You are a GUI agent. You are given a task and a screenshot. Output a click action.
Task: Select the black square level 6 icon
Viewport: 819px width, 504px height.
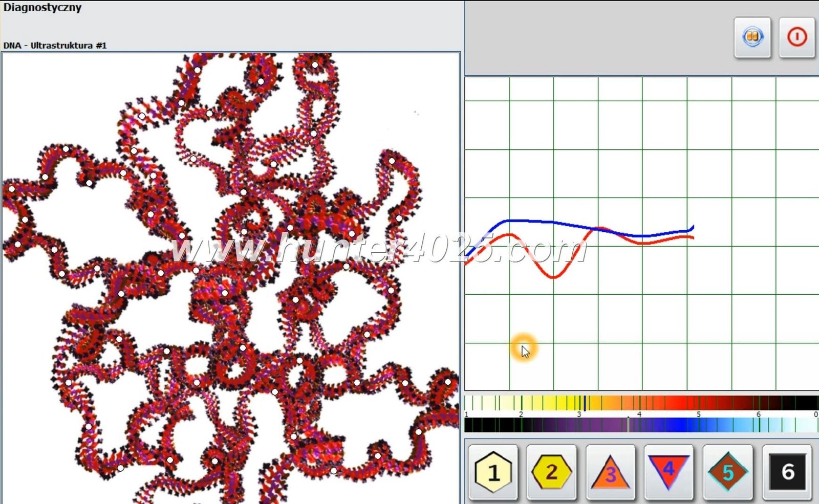(x=787, y=472)
